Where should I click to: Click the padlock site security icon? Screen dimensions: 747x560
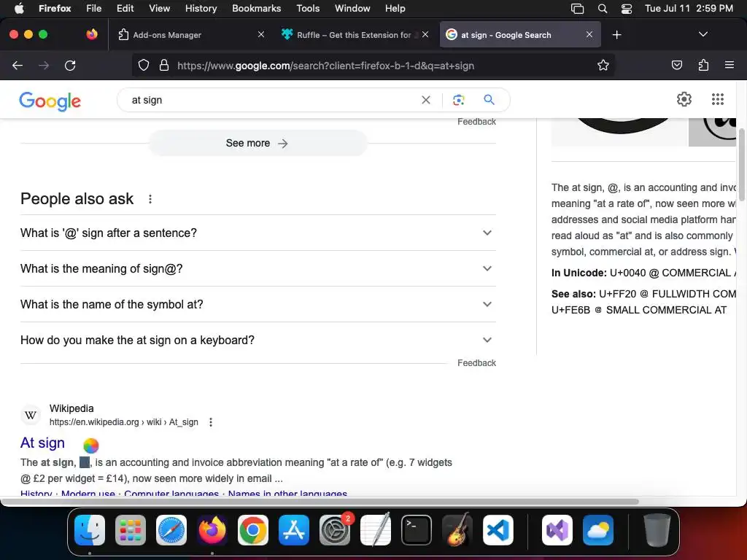click(164, 65)
